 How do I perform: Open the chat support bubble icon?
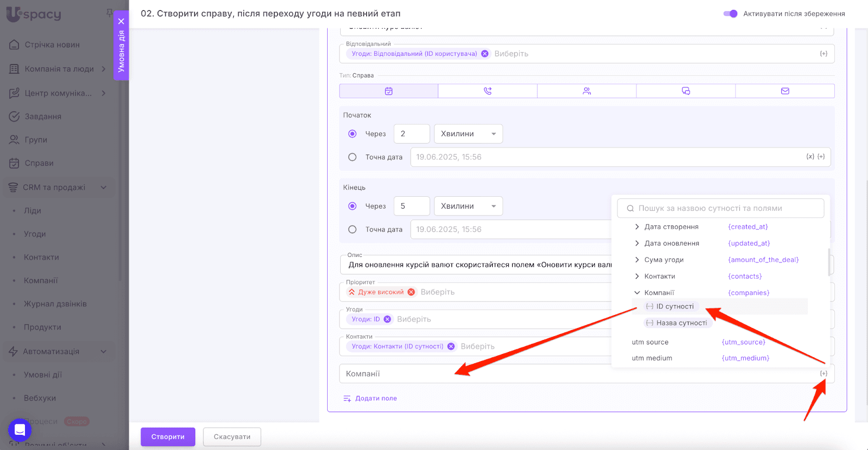click(x=20, y=430)
